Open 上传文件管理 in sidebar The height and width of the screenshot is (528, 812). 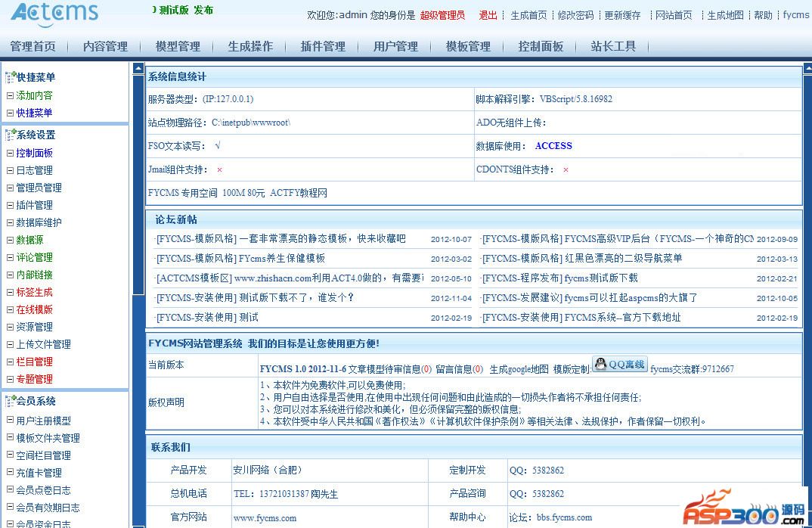tap(44, 345)
